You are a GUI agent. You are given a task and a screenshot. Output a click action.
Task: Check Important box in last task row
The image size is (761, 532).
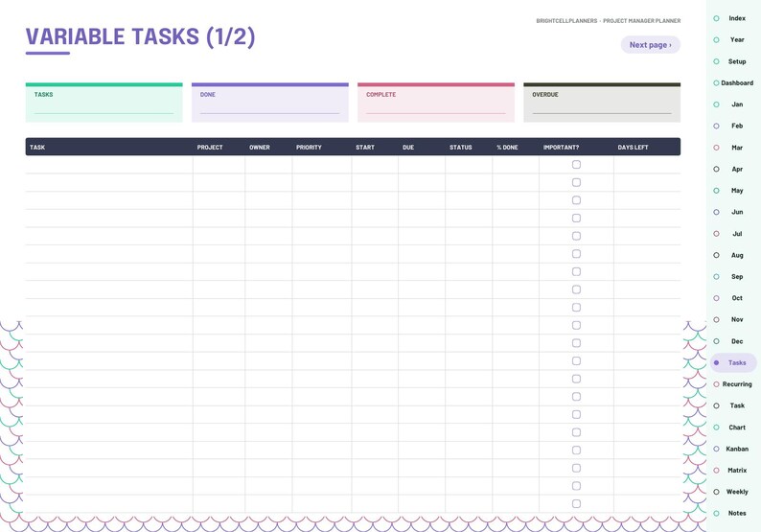click(576, 504)
